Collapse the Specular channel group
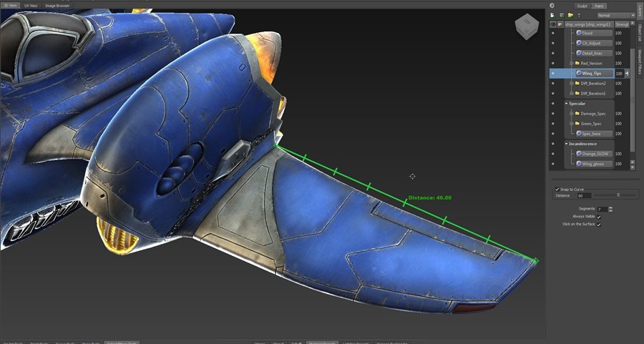 (x=567, y=104)
